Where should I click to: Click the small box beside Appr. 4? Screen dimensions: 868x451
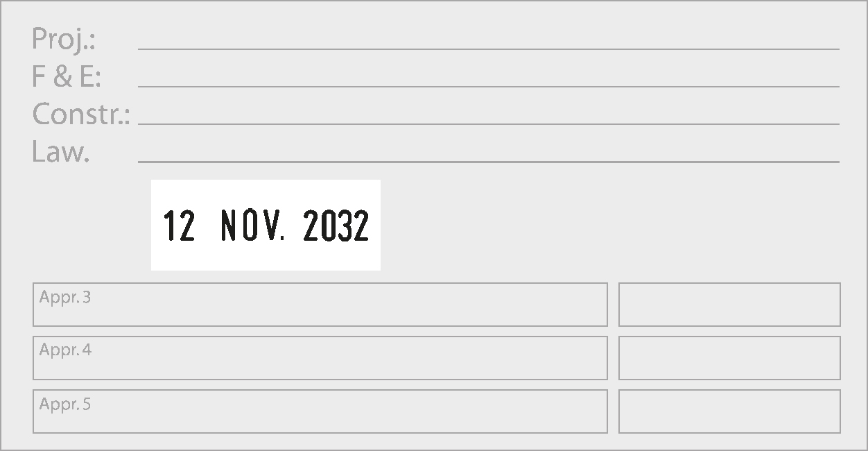tap(729, 358)
